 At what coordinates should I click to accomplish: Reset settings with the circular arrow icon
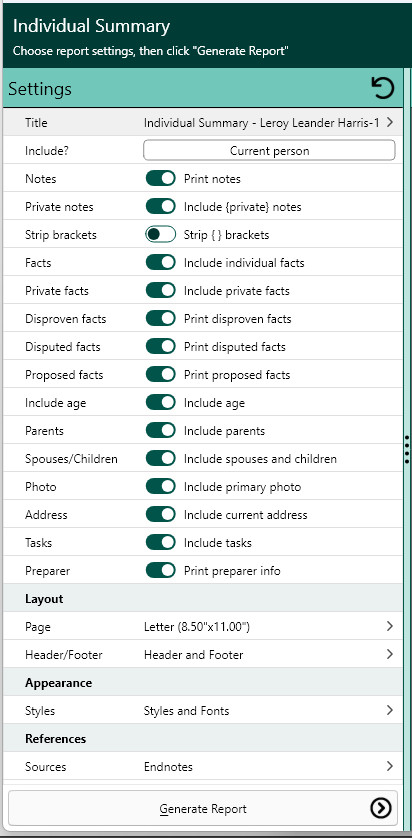(x=383, y=88)
